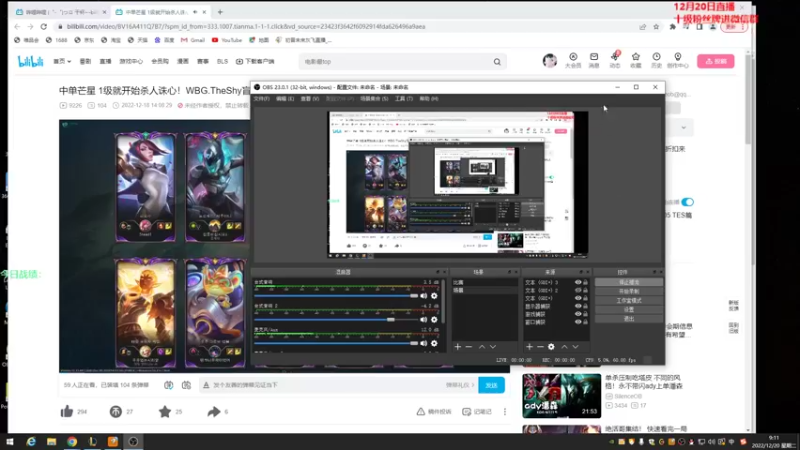Viewport: 800px width, 450px height.
Task: Click the search magnifier in Bilibili search box
Action: click(497, 62)
